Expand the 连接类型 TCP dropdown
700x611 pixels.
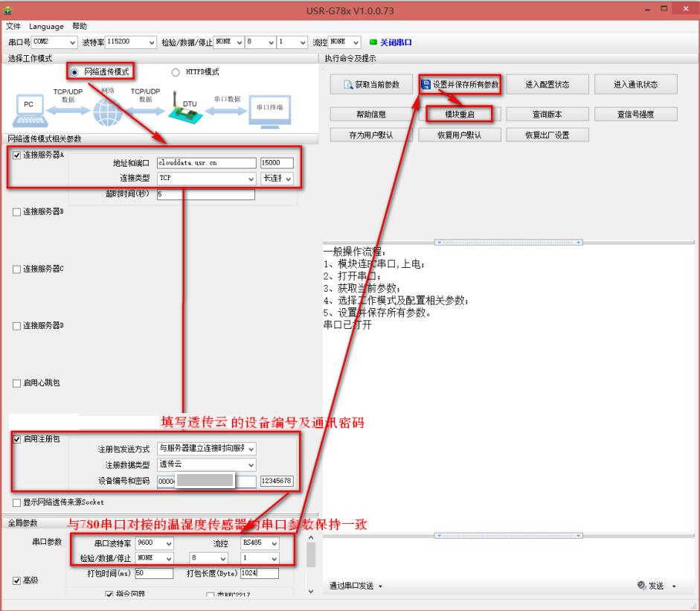(206, 179)
